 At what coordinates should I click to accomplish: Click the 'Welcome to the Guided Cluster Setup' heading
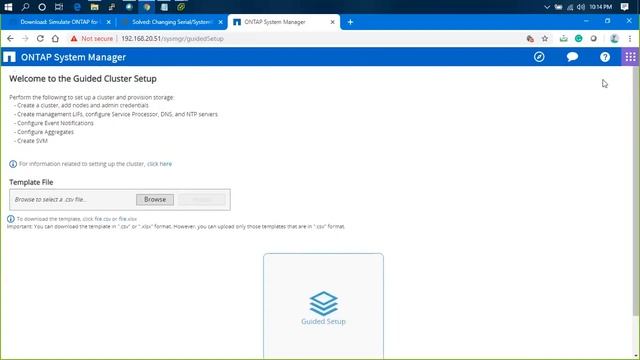click(83, 79)
